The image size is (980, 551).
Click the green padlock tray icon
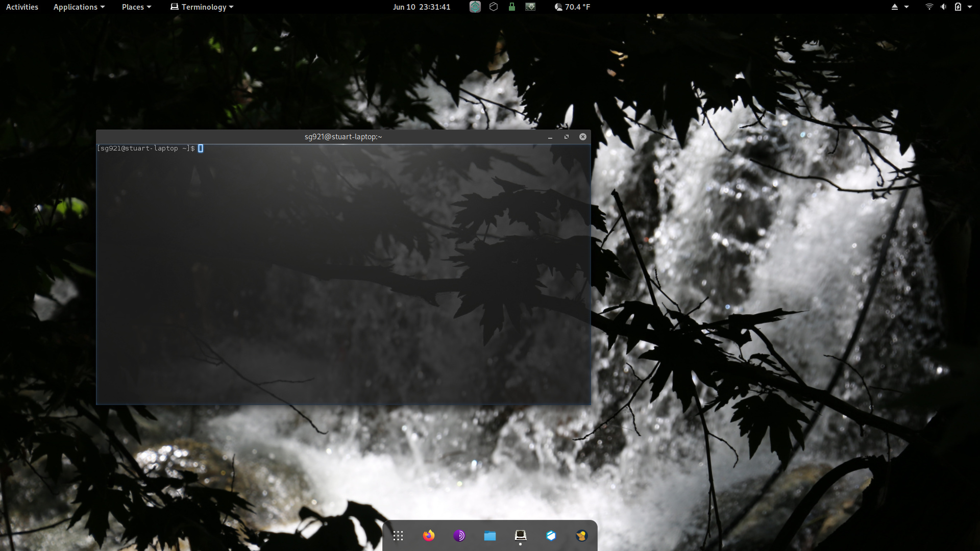click(x=512, y=7)
